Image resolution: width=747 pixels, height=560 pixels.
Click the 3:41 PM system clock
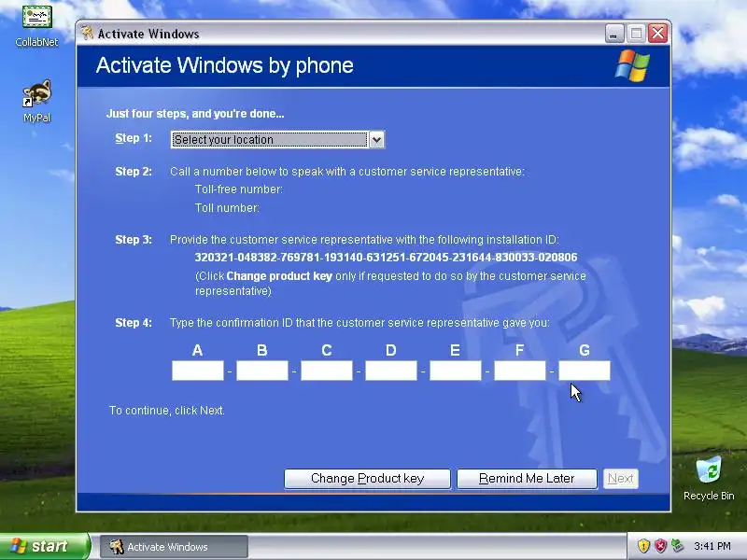pos(712,546)
